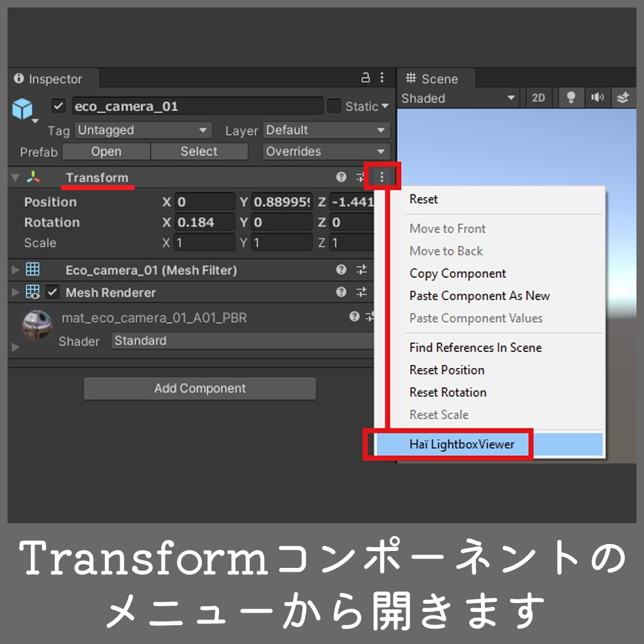Click the Inspector lock icon
This screenshot has width=644, height=644.
365,77
